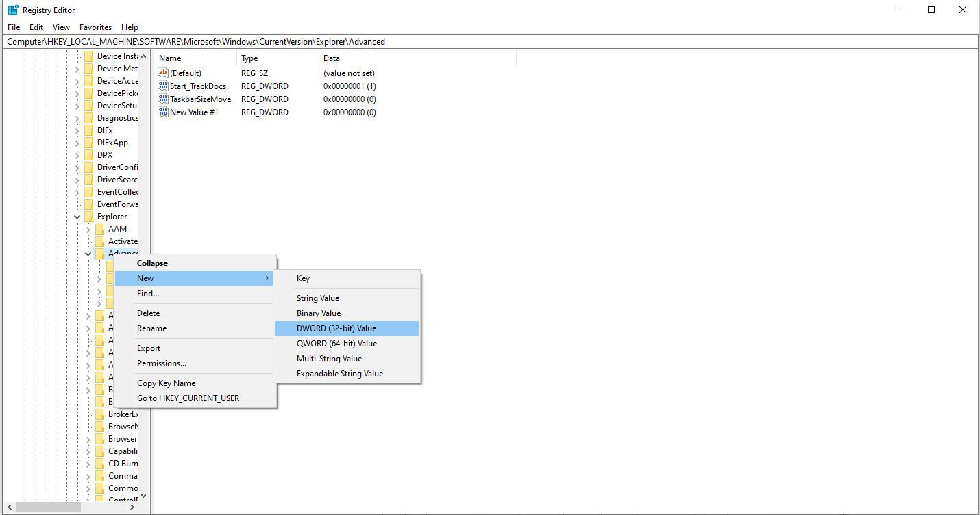Expand the CD Burn key
980x515 pixels.
[88, 464]
